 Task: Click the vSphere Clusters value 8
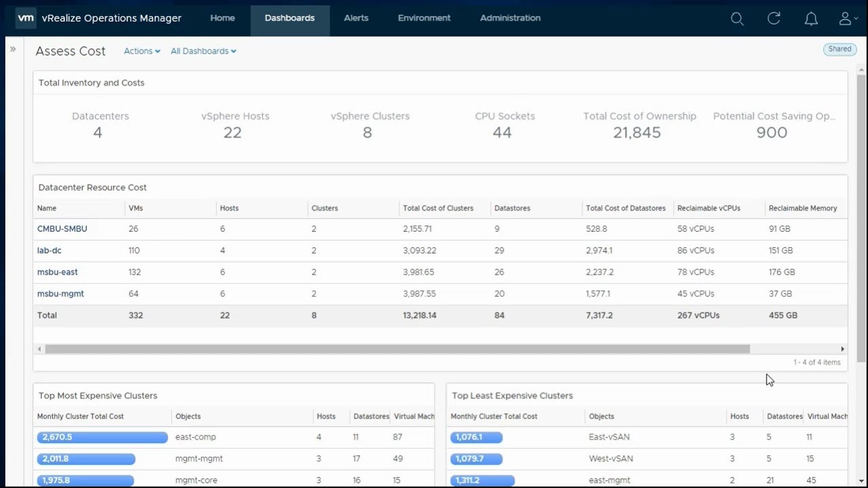pos(367,133)
